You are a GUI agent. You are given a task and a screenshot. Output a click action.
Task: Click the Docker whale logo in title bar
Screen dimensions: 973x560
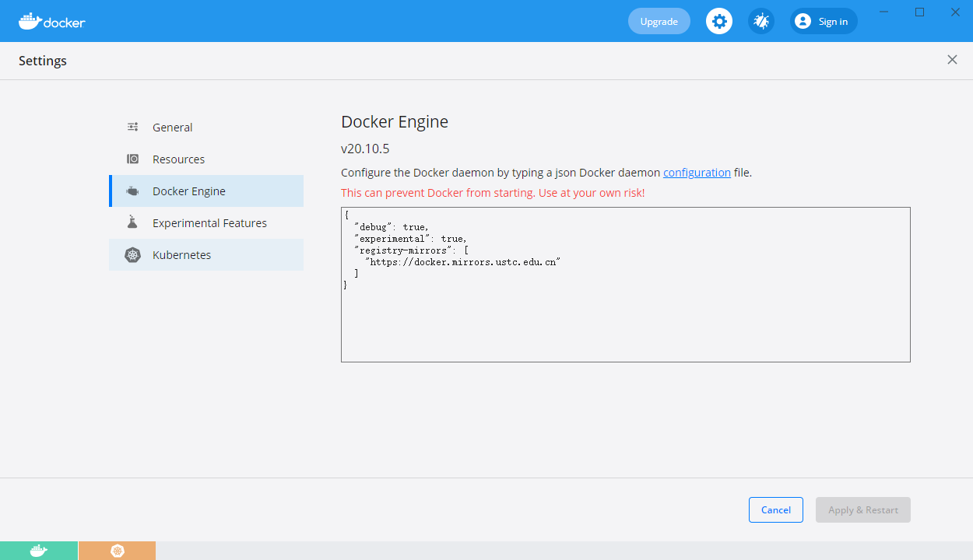[x=30, y=21]
